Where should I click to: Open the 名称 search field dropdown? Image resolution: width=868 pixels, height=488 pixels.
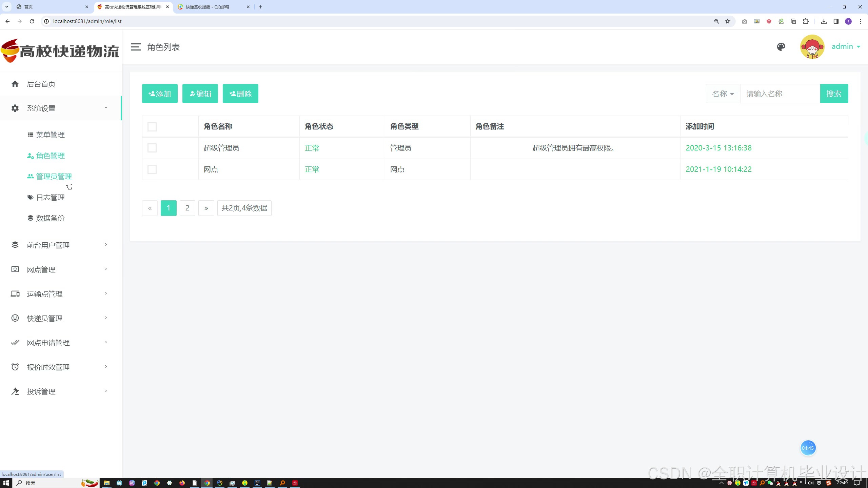tap(723, 94)
